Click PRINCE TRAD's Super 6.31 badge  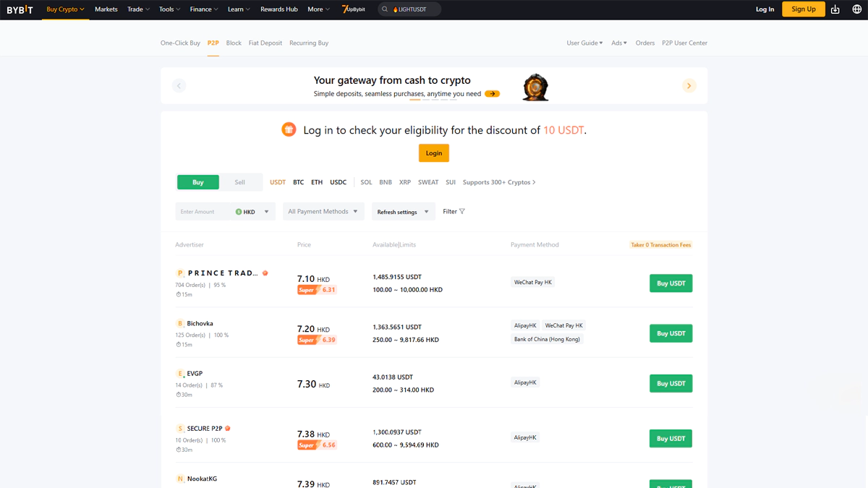(316, 289)
